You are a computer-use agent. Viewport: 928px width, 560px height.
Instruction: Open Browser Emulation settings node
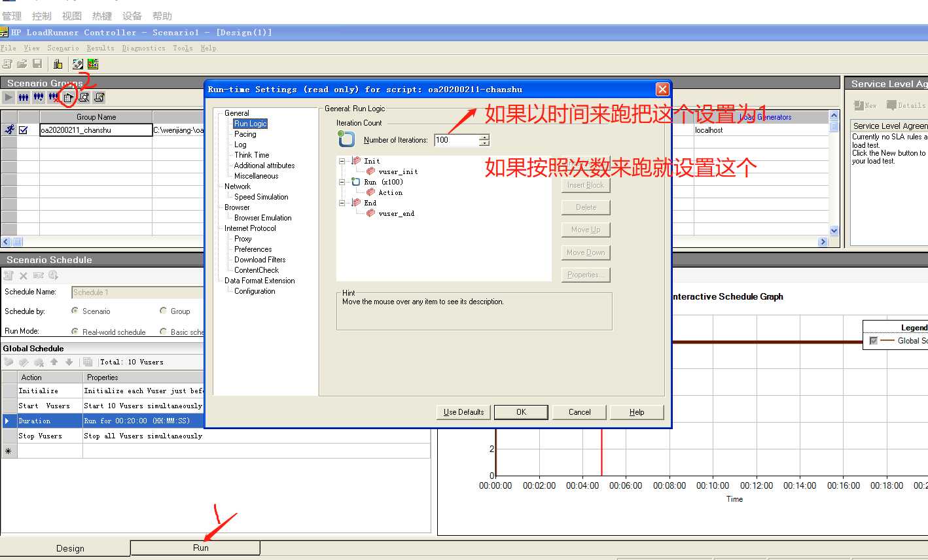tap(263, 218)
